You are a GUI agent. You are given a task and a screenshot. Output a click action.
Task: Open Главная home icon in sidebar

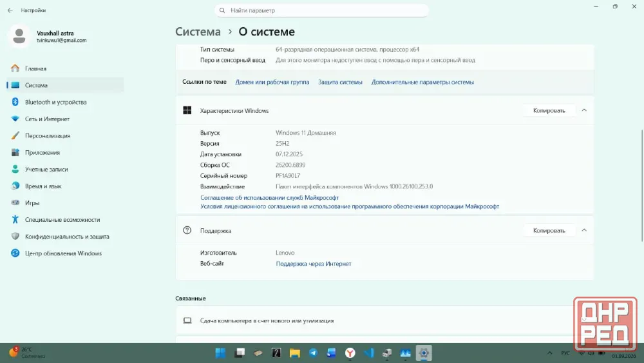pyautogui.click(x=15, y=68)
